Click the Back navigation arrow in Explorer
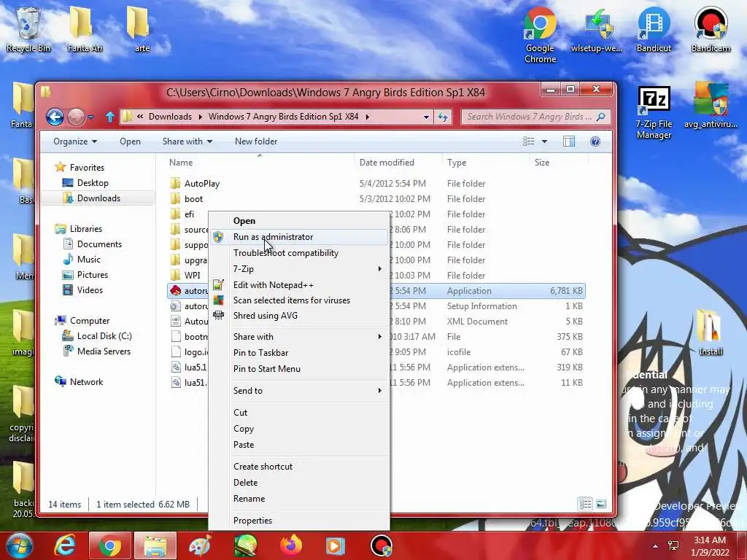 pyautogui.click(x=55, y=117)
